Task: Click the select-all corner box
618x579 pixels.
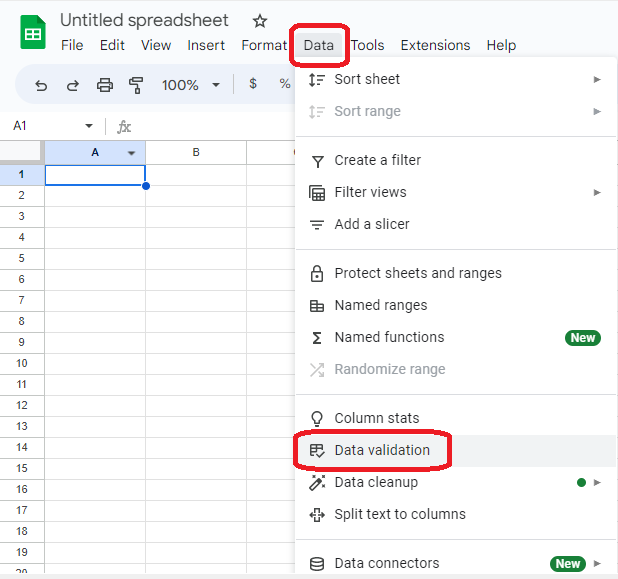Action: click(x=21, y=152)
